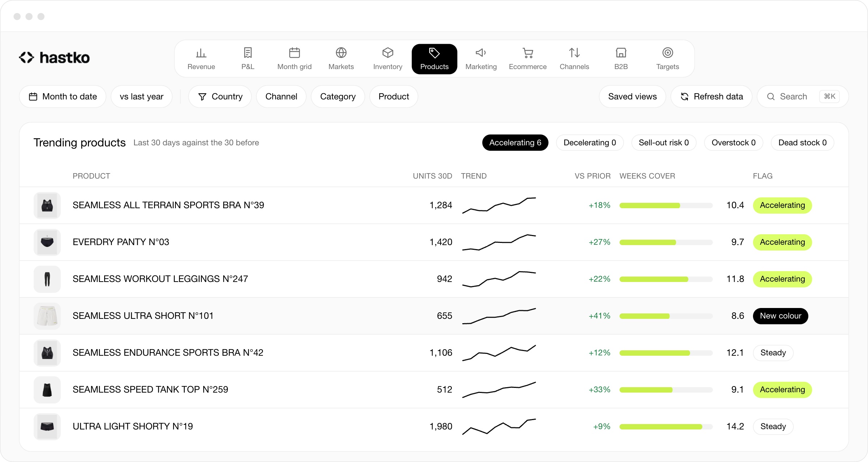Viewport: 868px width, 462px height.
Task: Click Steady flag on Endurance Sports Bra row
Action: pos(773,353)
